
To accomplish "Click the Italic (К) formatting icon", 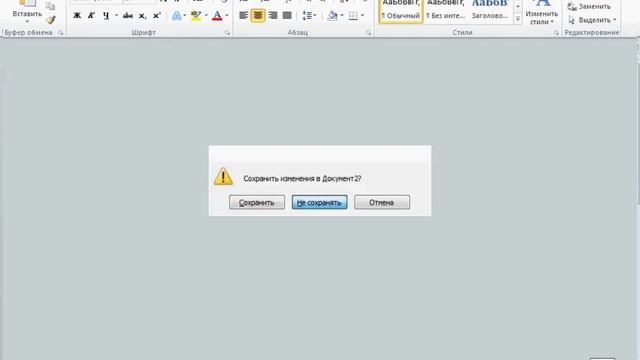I will point(91,16).
